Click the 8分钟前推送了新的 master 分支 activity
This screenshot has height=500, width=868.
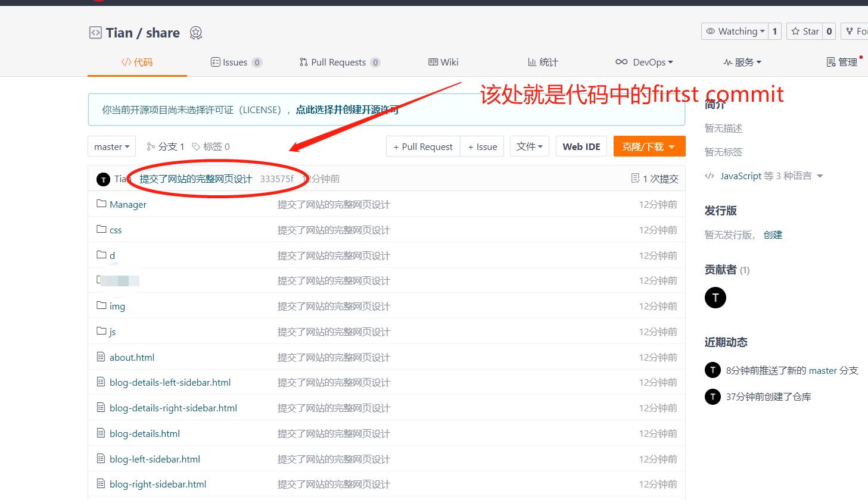click(792, 370)
